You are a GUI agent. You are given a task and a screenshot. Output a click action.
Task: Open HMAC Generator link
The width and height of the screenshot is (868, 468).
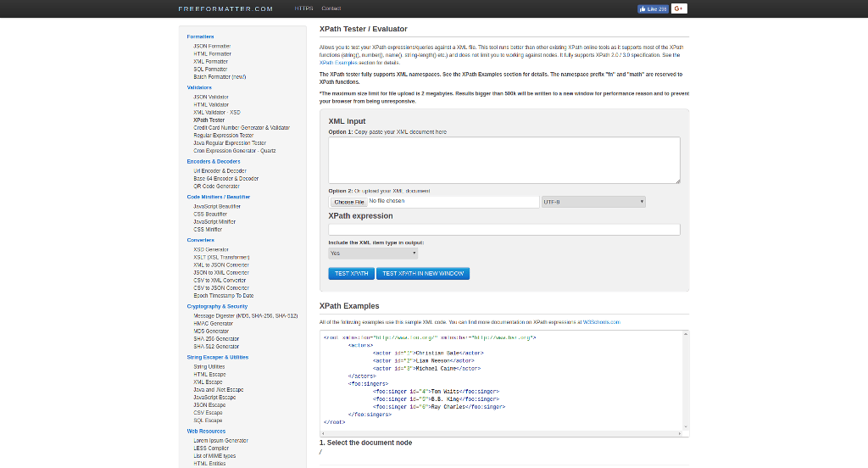point(213,324)
